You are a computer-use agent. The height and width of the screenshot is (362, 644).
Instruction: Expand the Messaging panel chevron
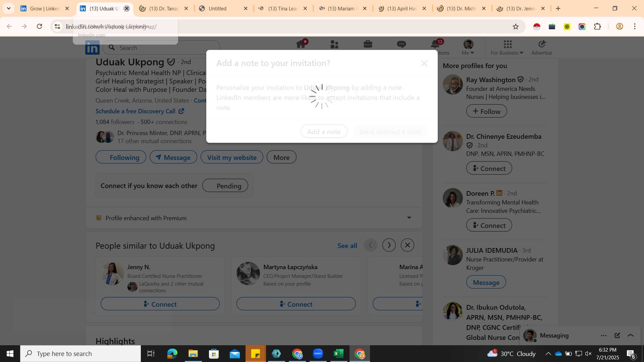[631, 336]
